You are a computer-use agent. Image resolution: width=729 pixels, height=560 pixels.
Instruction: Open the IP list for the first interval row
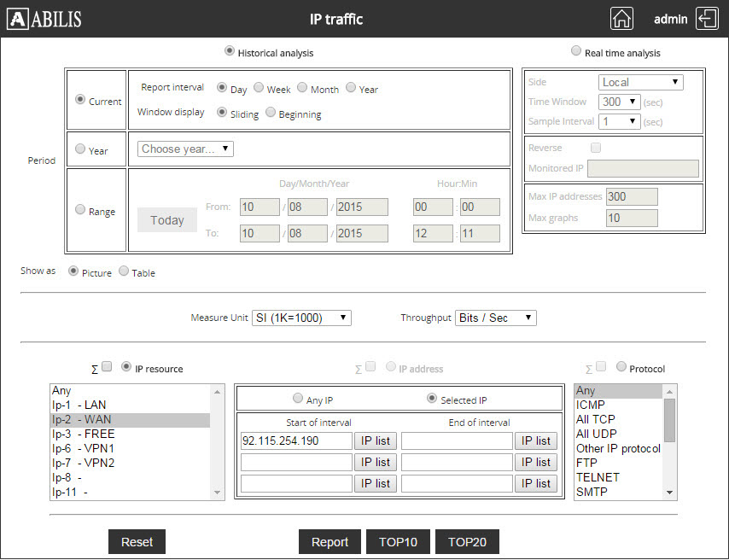(x=376, y=440)
